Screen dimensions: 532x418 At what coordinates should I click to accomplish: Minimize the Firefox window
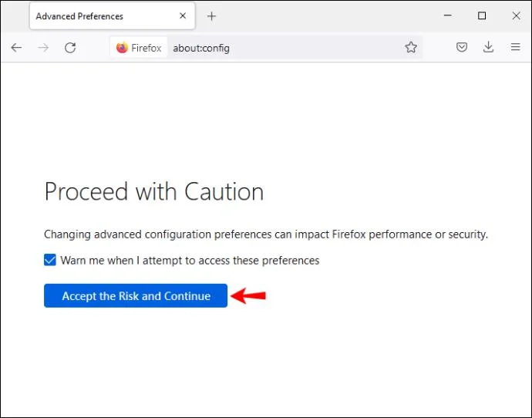pos(447,15)
